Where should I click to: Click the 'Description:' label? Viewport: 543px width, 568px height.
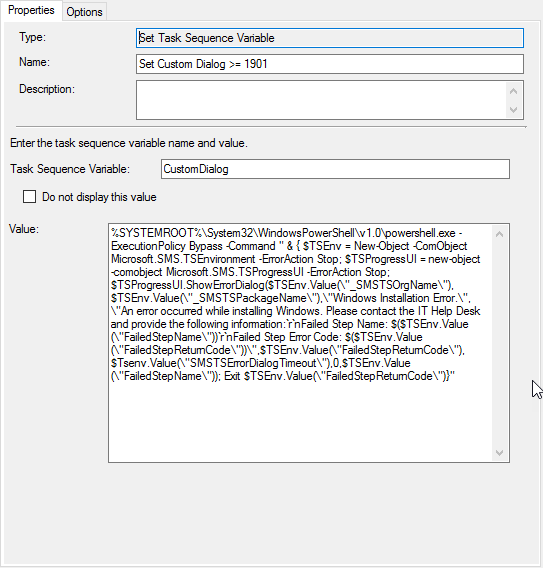pos(47,89)
